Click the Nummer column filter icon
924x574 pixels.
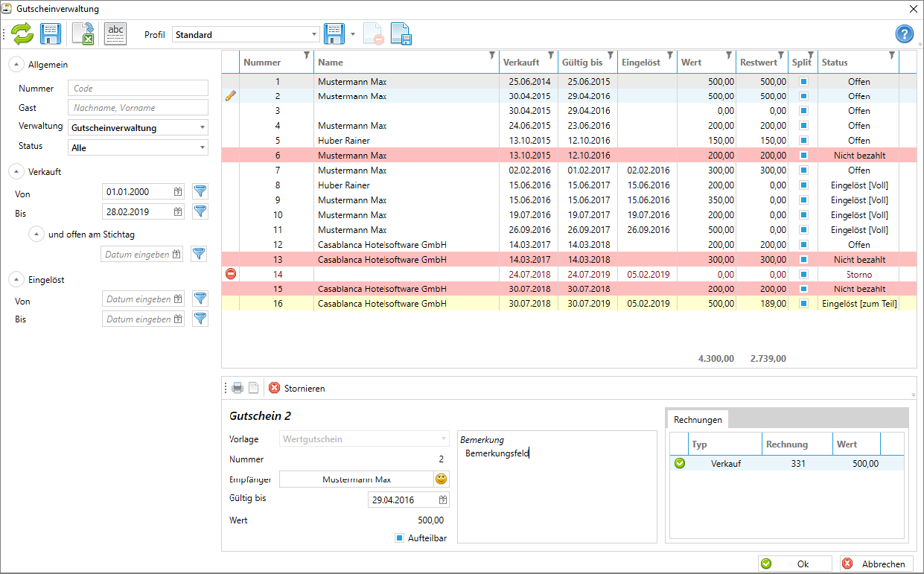307,55
